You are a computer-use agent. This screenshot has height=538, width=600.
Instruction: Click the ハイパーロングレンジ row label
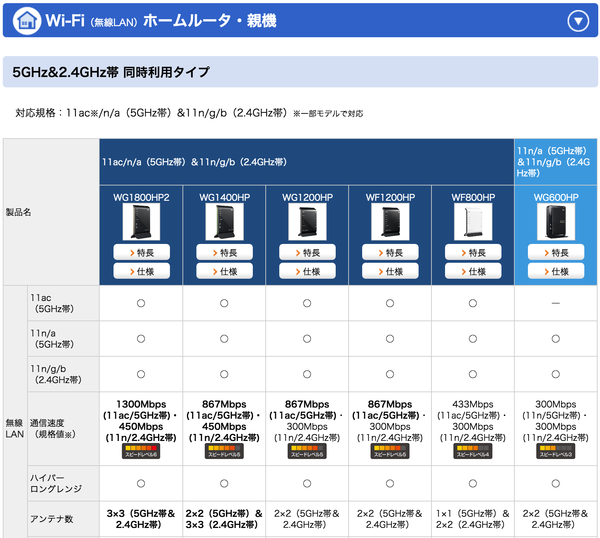pyautogui.click(x=64, y=483)
